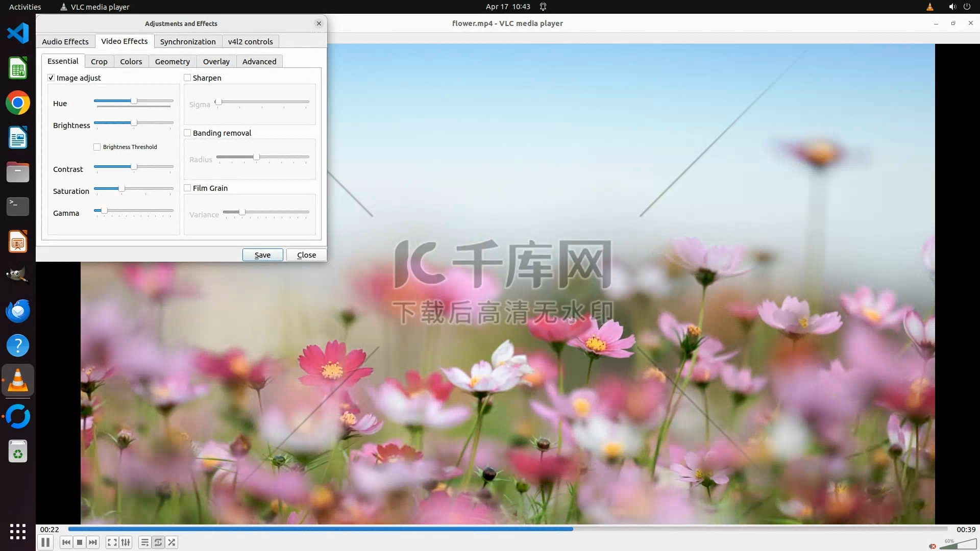This screenshot has width=980, height=551.
Task: Open the Geometry sub-tab
Action: (172, 61)
